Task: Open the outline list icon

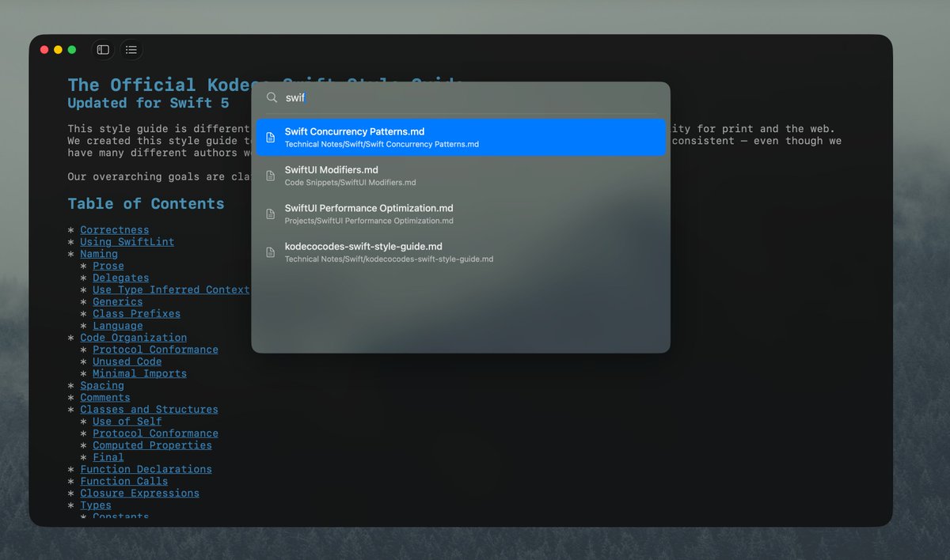Action: 131,50
